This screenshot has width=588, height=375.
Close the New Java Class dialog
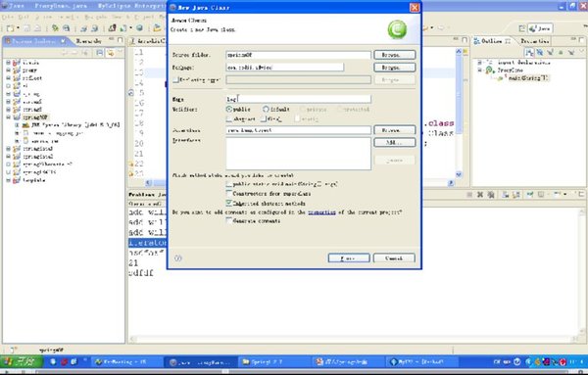(415, 8)
